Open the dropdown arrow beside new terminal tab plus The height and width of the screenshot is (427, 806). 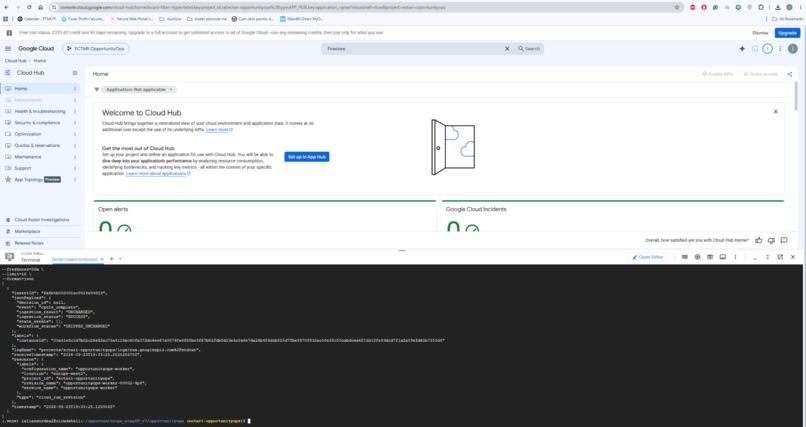(x=120, y=259)
